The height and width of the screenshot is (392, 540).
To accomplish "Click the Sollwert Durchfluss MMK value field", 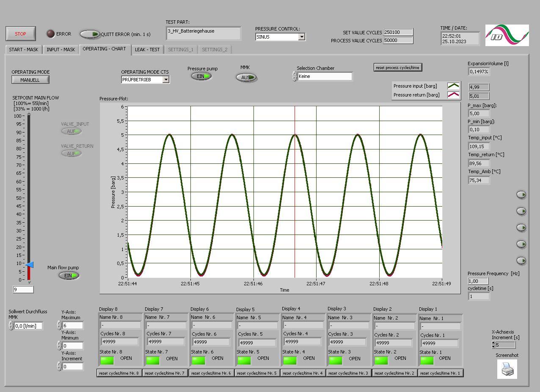I will (x=28, y=326).
